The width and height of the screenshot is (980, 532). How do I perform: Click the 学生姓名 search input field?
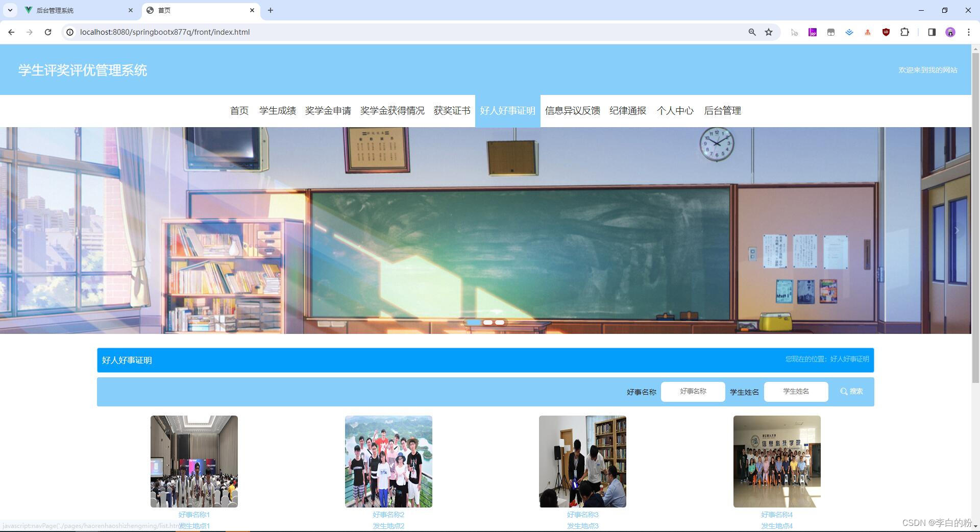pyautogui.click(x=796, y=392)
